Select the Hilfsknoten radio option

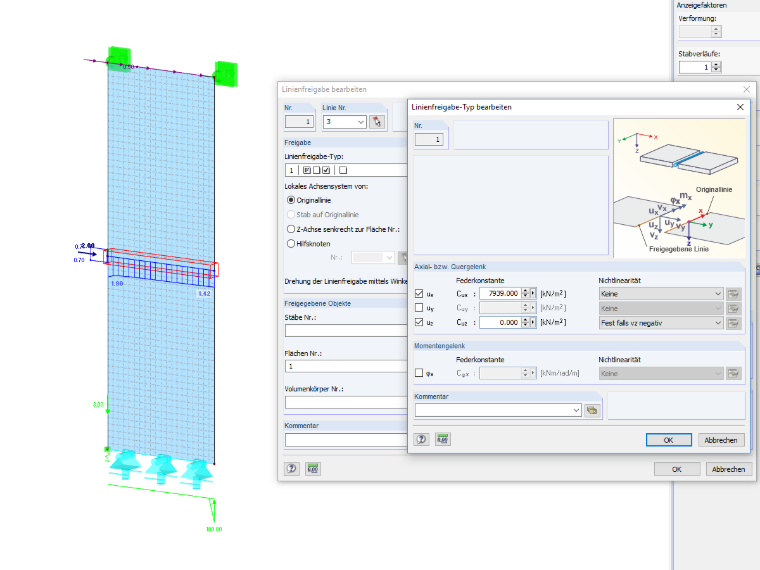(x=291, y=244)
